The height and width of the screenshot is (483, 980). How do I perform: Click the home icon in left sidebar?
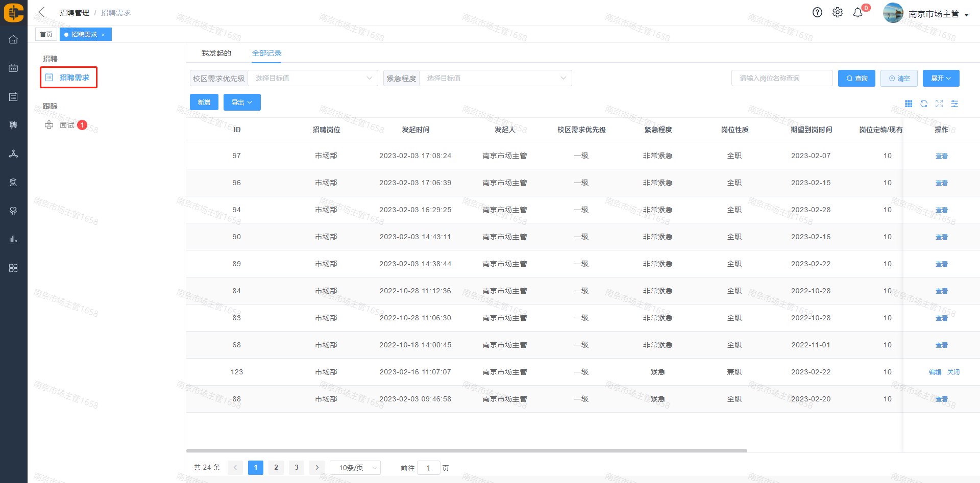pyautogui.click(x=13, y=40)
